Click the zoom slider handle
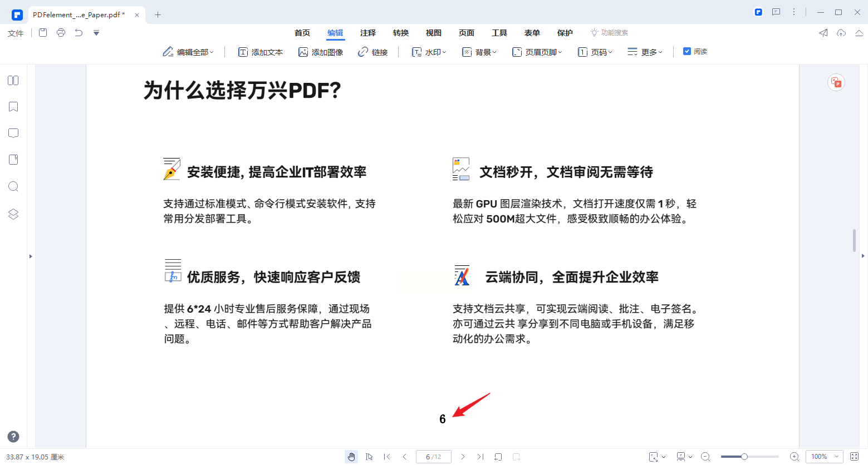Viewport: 868px width, 465px height. coord(744,457)
